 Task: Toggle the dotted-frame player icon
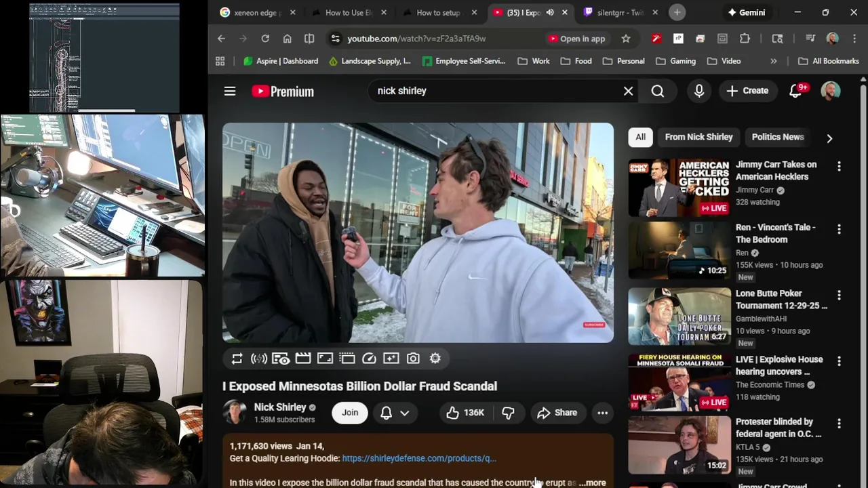point(347,359)
